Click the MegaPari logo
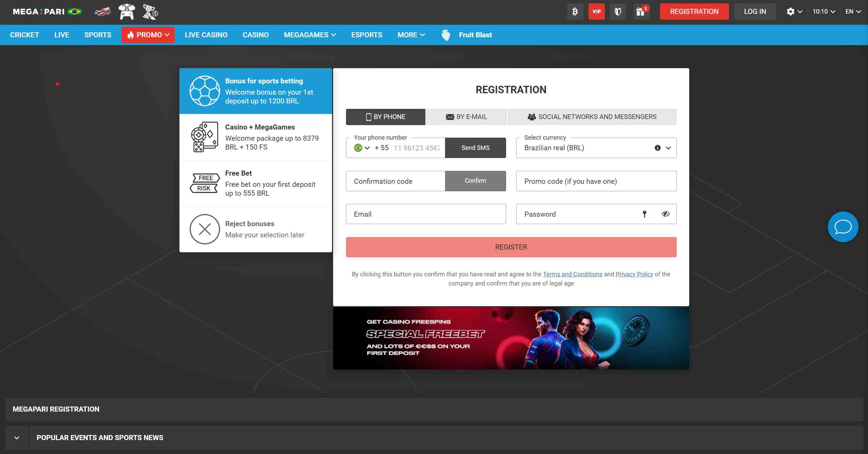This screenshot has width=868, height=454. click(47, 12)
